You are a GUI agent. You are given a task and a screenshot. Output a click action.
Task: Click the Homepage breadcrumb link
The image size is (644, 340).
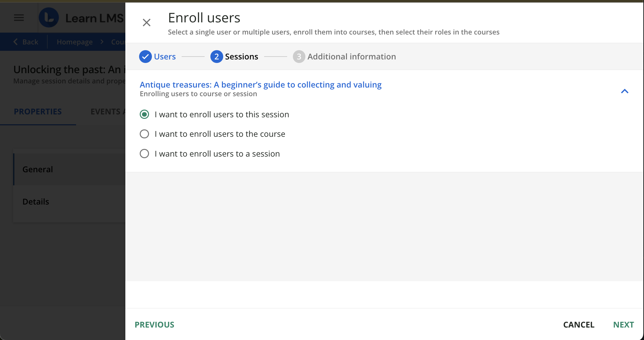[75, 42]
